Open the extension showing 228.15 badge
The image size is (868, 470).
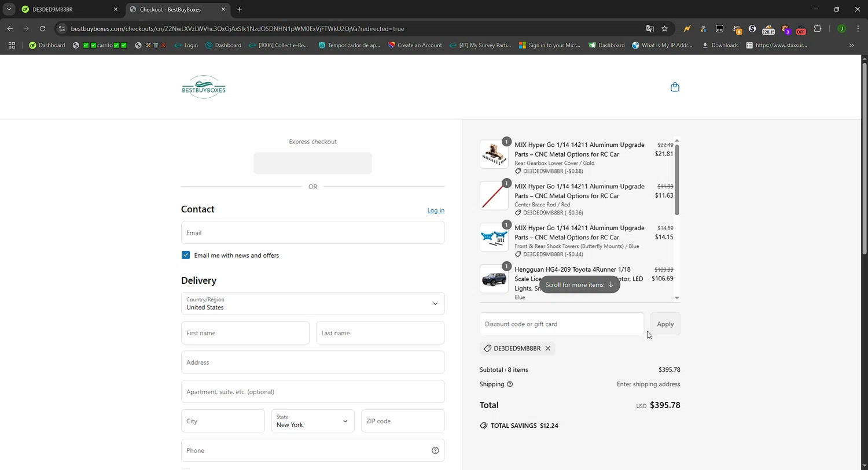click(768, 29)
